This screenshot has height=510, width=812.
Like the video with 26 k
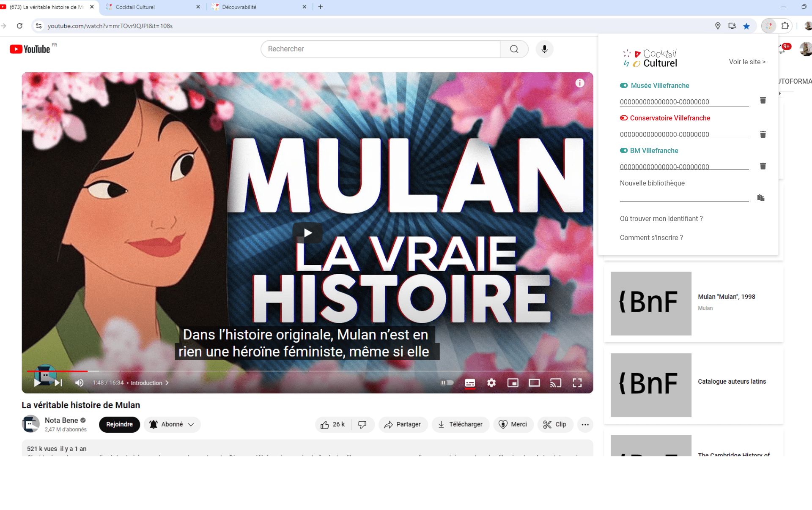pos(333,425)
